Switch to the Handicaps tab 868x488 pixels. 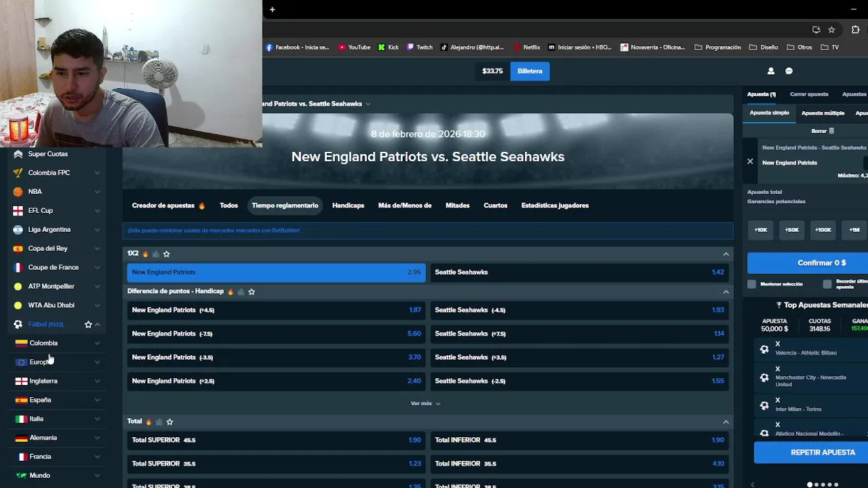[x=348, y=205]
